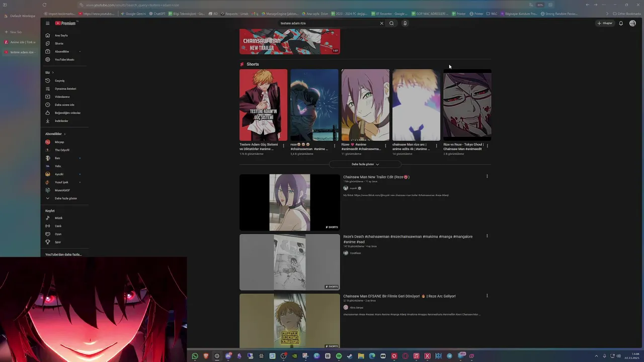Open Chainsaw Man New Trailer Edit title
Image resolution: width=644 pixels, height=362 pixels.
[376, 177]
